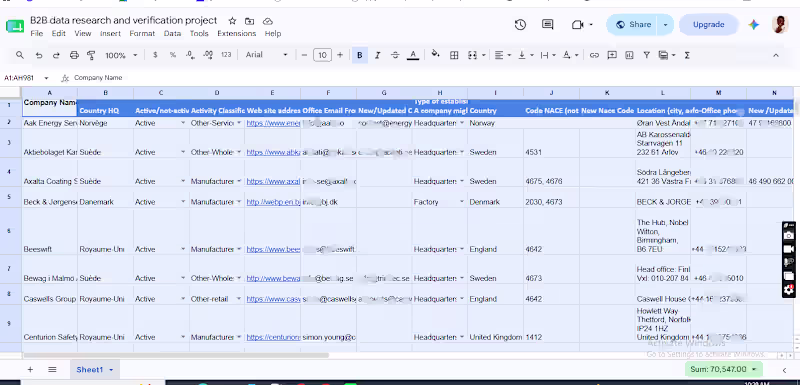
Task: Open the Gemini sparkle assistant
Action: 754,24
